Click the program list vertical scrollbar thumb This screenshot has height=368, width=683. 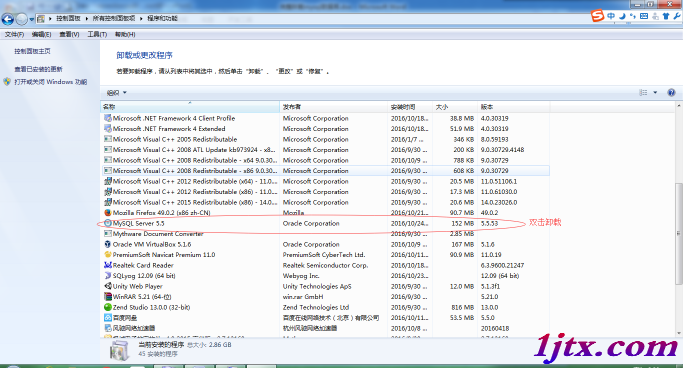coord(679,233)
